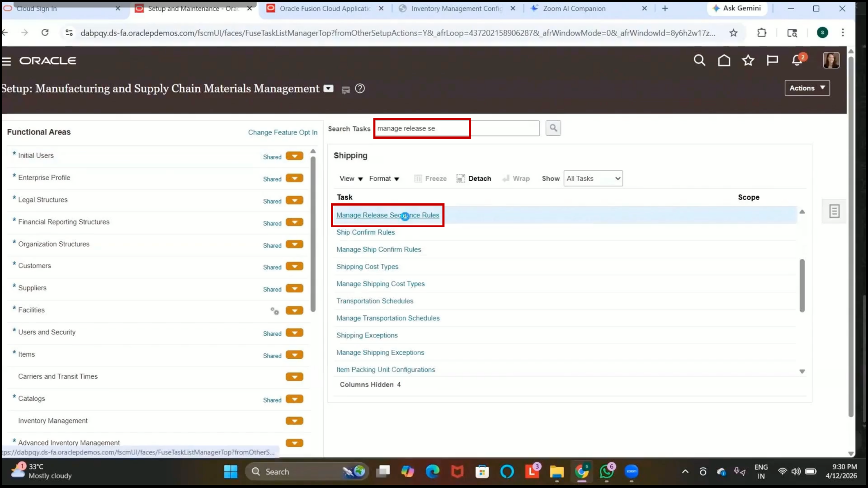The image size is (868, 488).
Task: Click the Shared link for Enterprise Profile
Action: (272, 179)
